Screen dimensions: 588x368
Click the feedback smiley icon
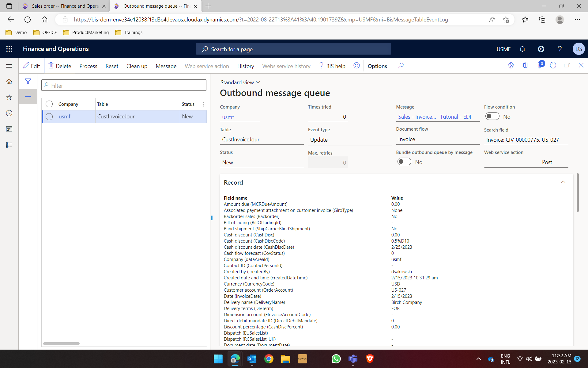(x=356, y=66)
